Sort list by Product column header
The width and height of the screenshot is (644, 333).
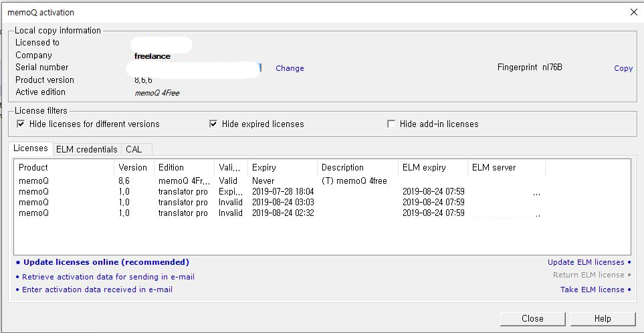[x=33, y=168]
